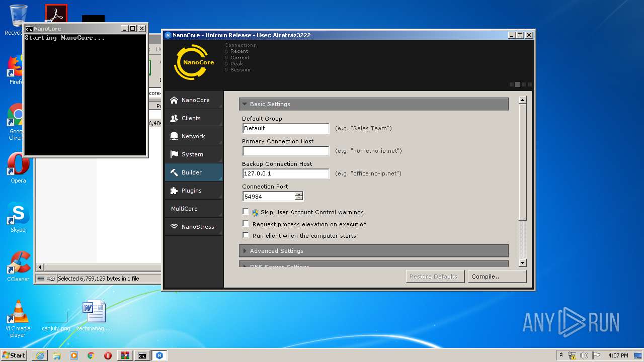Viewport: 644px width, 362px height.
Task: Open the techmanag Word document
Action: pyautogui.click(x=94, y=316)
